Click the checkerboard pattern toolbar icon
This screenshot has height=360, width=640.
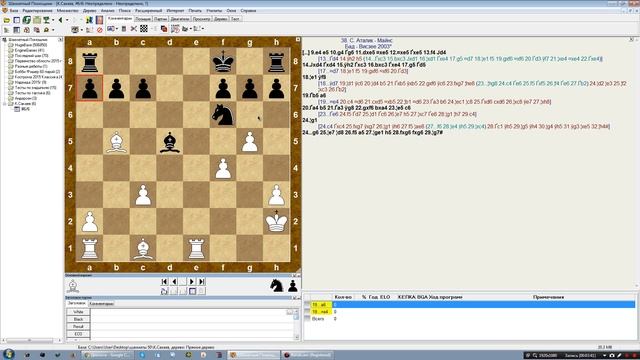pos(144,29)
